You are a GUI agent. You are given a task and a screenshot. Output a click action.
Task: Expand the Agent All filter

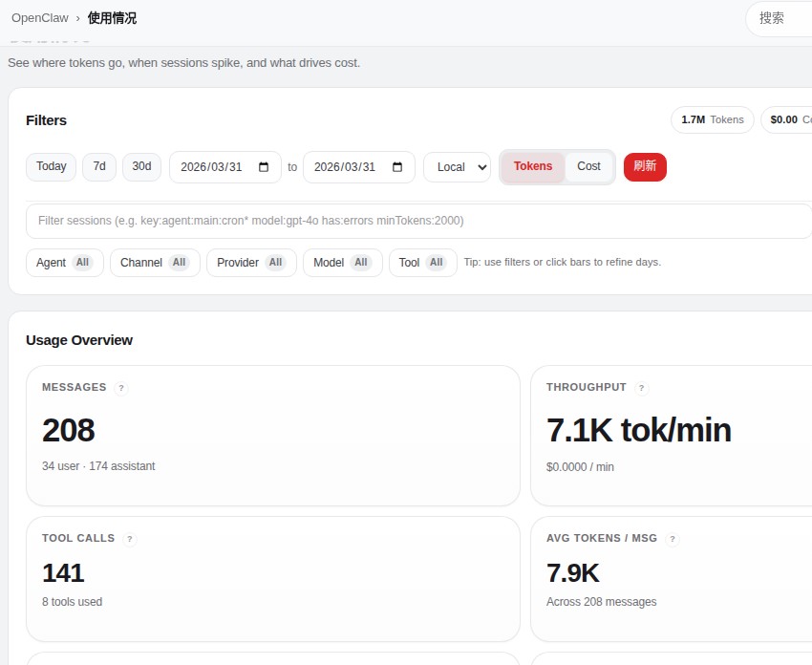click(65, 263)
